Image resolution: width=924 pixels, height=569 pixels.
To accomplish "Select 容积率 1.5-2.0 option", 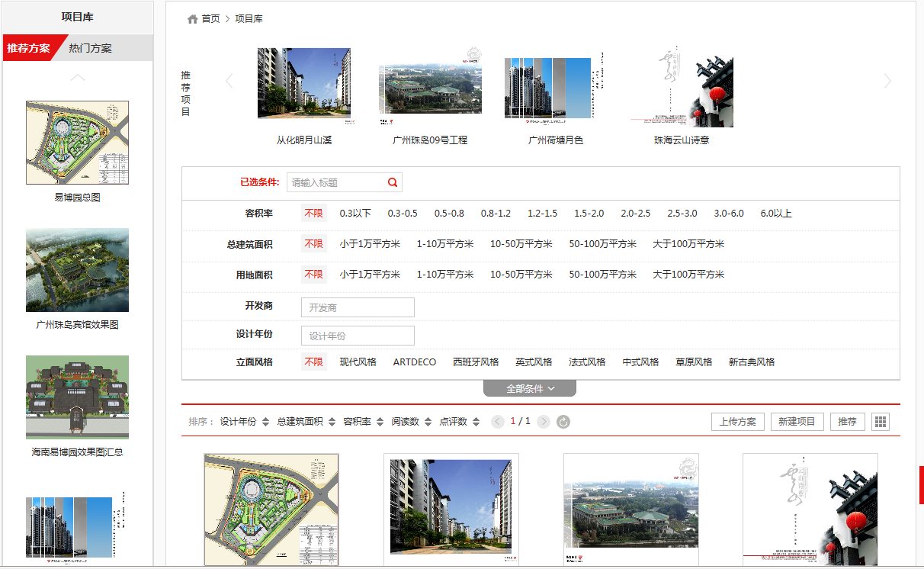I will tap(589, 214).
